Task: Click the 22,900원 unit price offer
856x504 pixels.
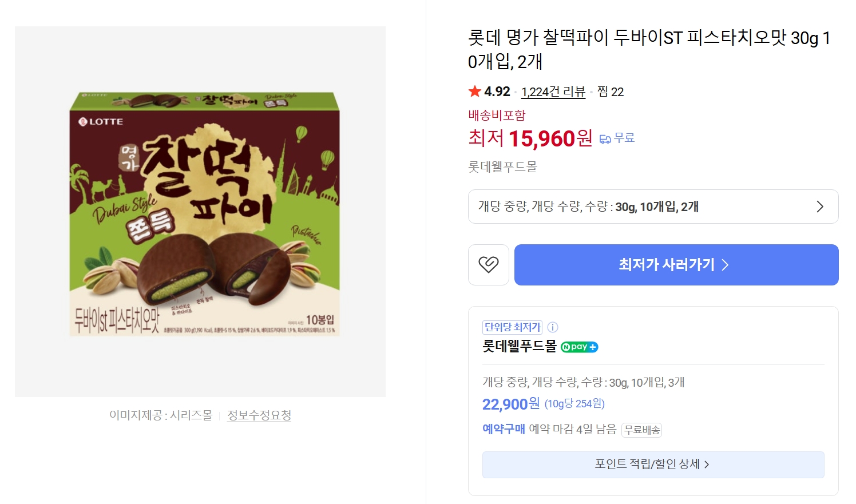Action: pyautogui.click(x=510, y=404)
